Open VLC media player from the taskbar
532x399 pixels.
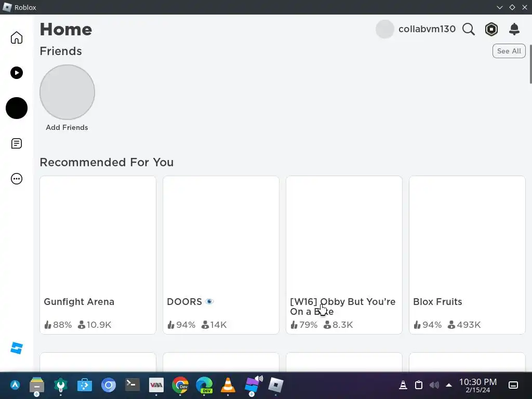click(x=228, y=385)
